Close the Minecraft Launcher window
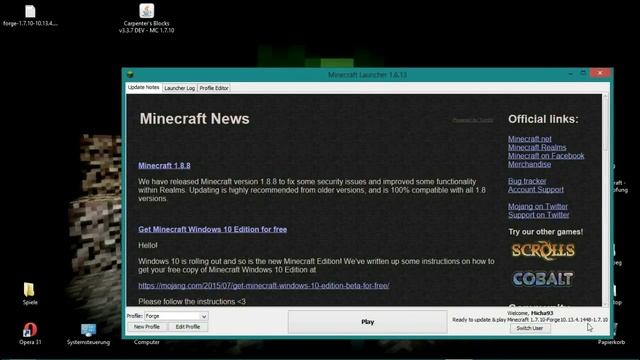The height and width of the screenshot is (360, 640). click(600, 73)
